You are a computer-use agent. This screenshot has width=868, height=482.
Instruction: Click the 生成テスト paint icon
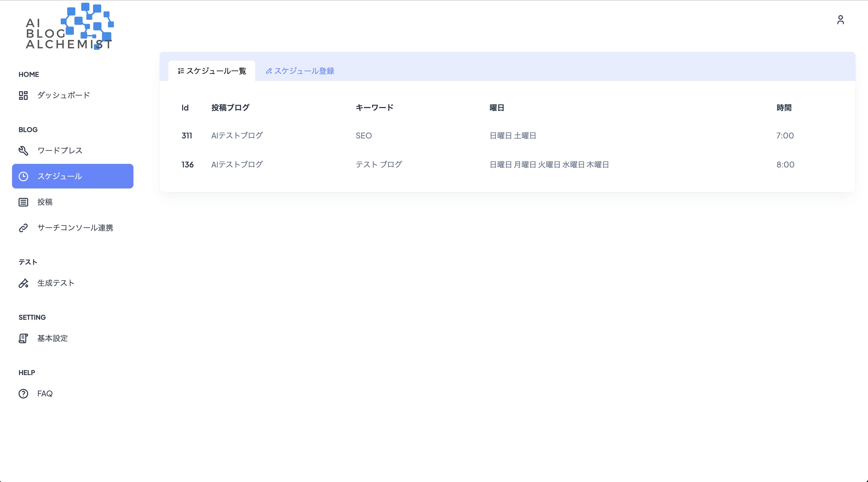(x=23, y=283)
